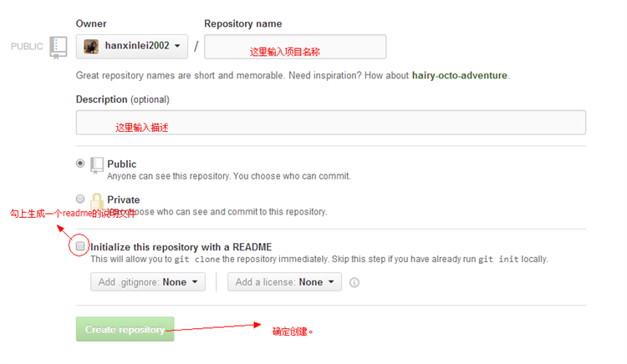Image resolution: width=627 pixels, height=364 pixels.
Task: Open the Owner dropdown hanxinlei2002
Action: click(x=132, y=47)
